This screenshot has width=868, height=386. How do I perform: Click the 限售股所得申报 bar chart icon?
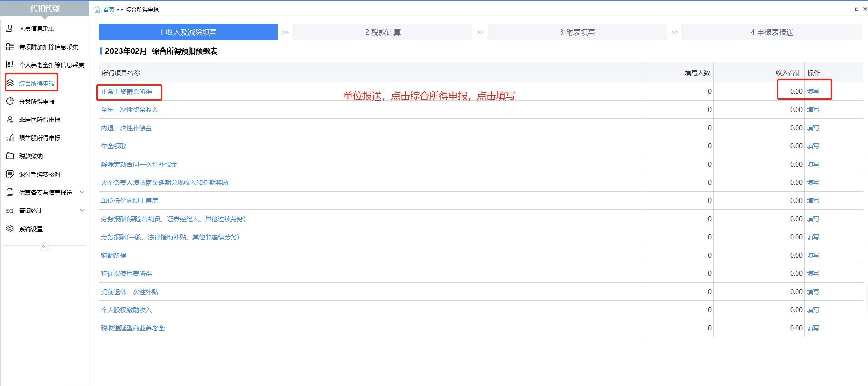point(10,138)
